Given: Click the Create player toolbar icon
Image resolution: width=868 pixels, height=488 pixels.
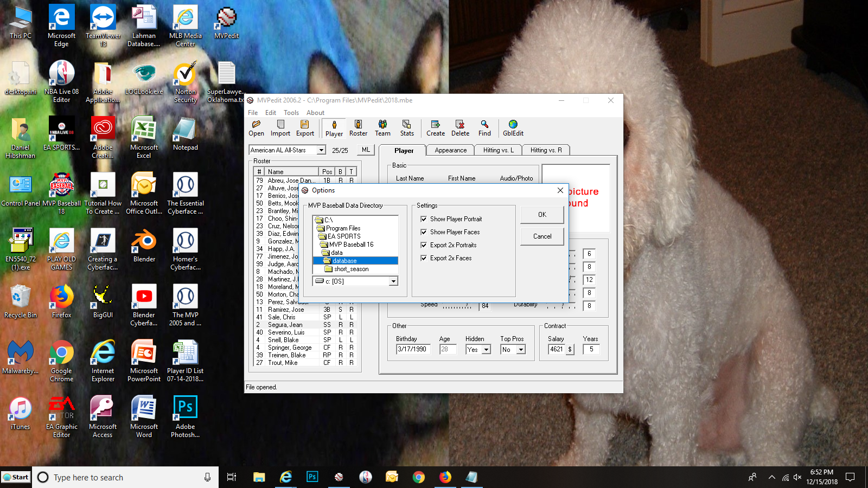Looking at the screenshot, I should click(x=436, y=128).
